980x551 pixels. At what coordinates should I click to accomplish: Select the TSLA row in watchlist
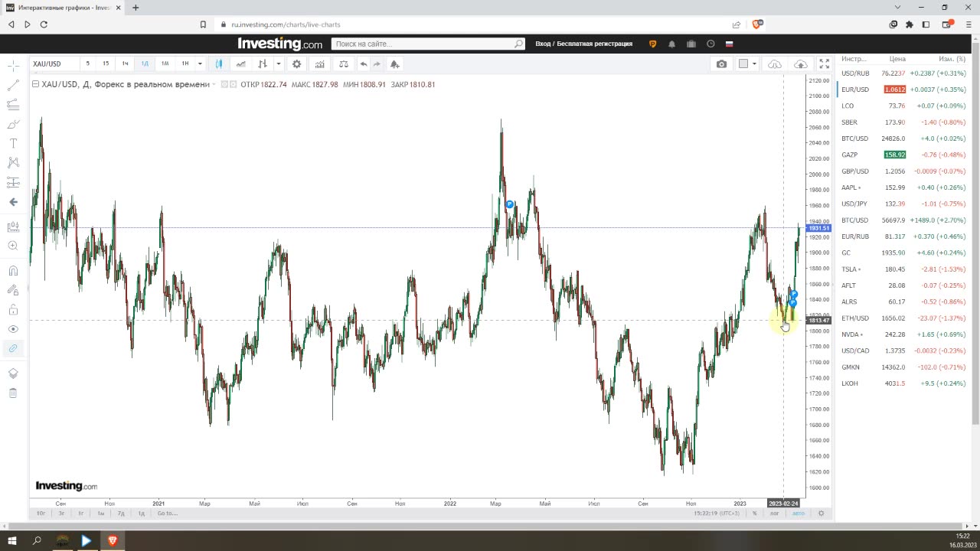tap(903, 269)
